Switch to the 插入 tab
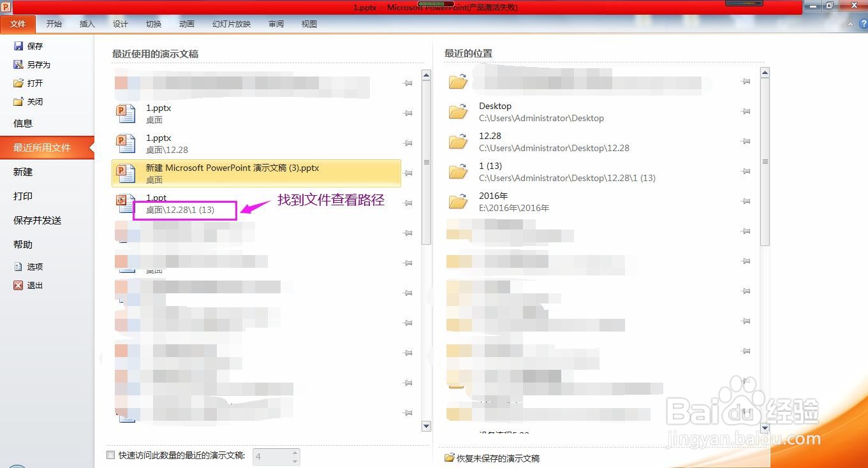The height and width of the screenshot is (468, 868). [87, 24]
